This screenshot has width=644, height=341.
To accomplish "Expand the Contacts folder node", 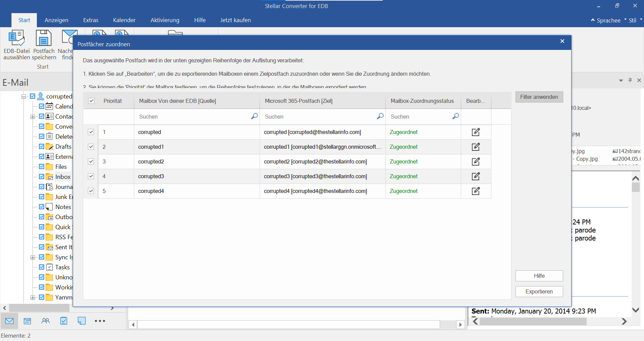I will click(33, 117).
